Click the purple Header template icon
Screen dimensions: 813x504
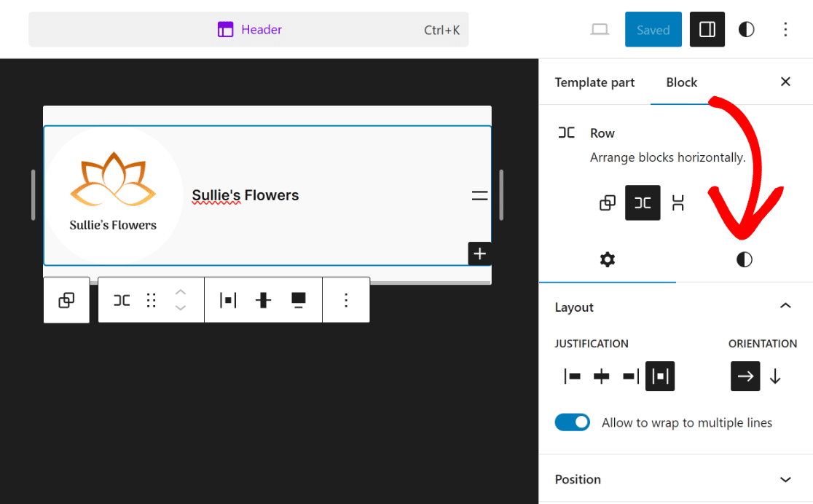225,30
